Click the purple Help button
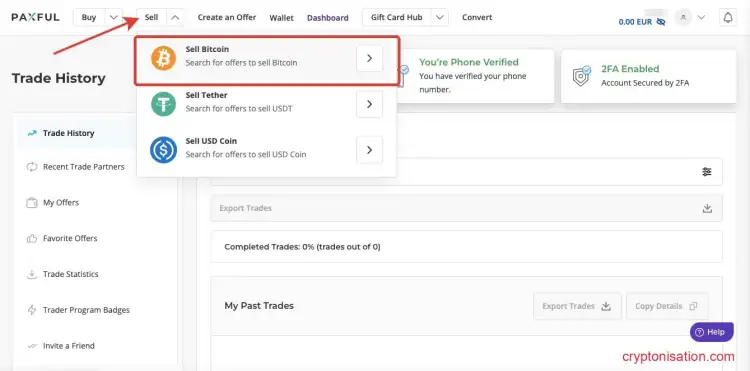Screen dimensions: 750x371 (x=711, y=332)
